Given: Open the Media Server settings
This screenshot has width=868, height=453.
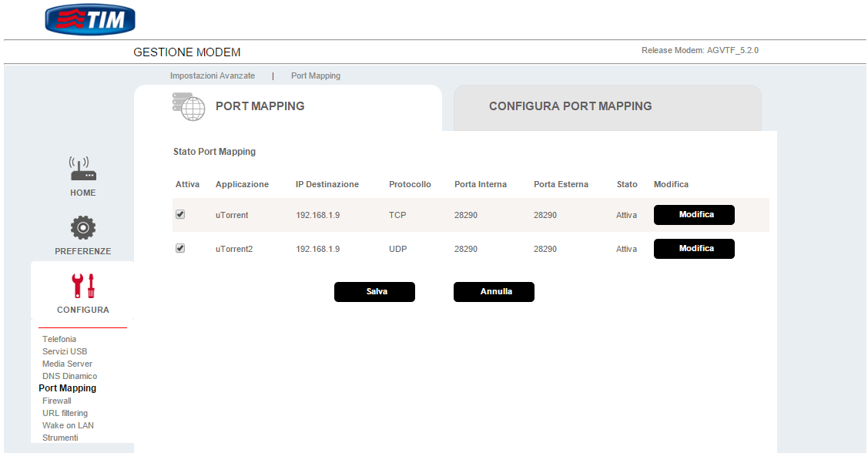Looking at the screenshot, I should pos(67,364).
